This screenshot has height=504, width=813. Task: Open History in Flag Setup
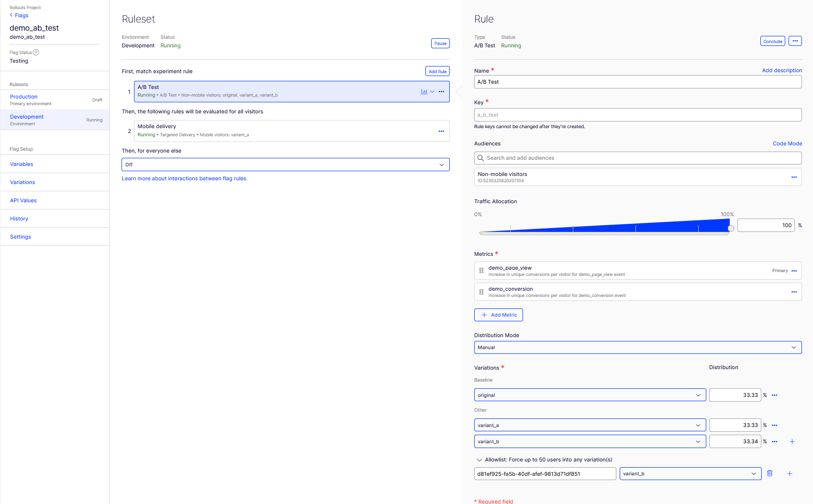pos(19,219)
